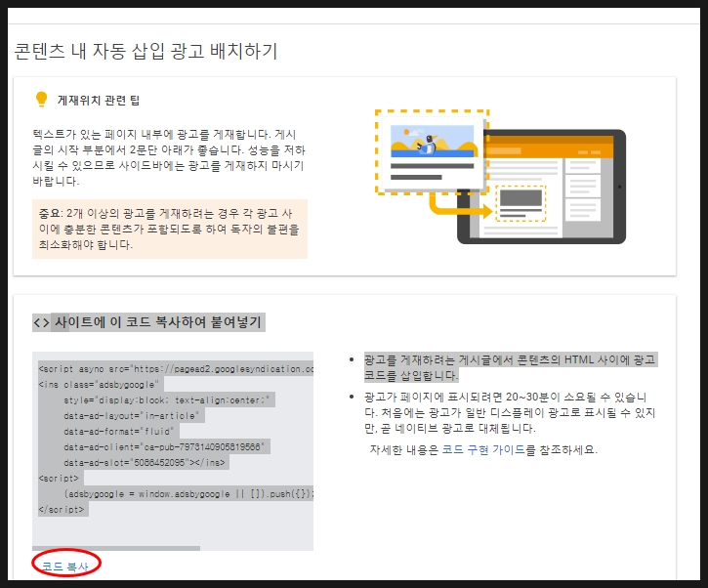The height and width of the screenshot is (588, 708).
Task: Click the code line 'data-ad-layout="in-article"'
Action: (132, 415)
